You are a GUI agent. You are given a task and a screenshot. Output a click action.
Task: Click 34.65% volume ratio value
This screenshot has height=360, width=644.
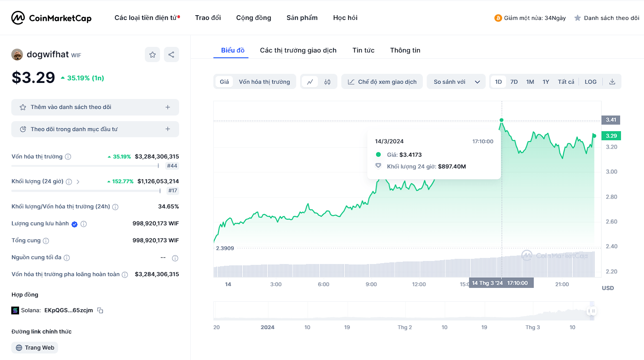point(169,207)
